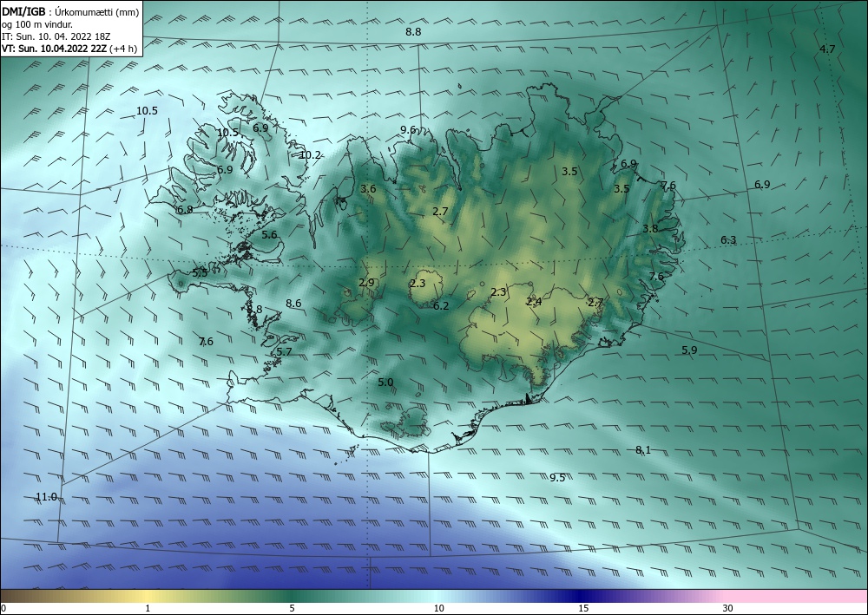Click the 3.8 value in the east
The width and height of the screenshot is (868, 615).
click(x=650, y=228)
